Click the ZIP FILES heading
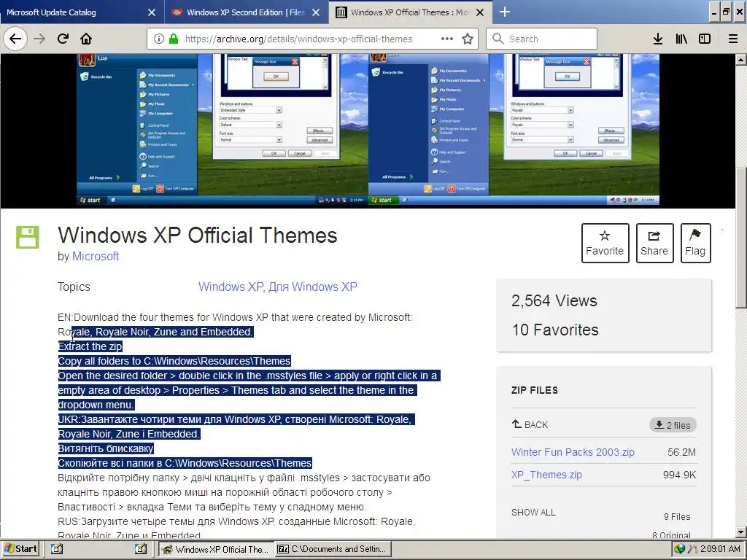The height and width of the screenshot is (560, 747). point(535,390)
